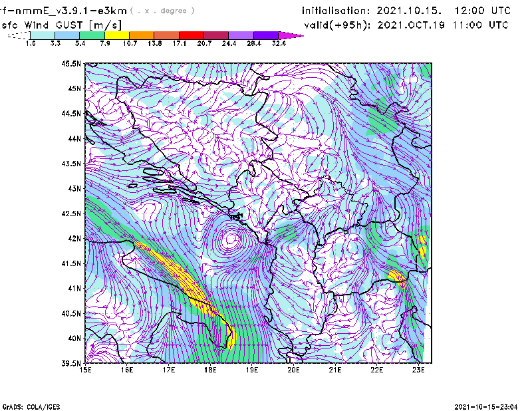
Task: Click the 'GrADS: COLA/IGES' credit text
Action: coord(31,407)
